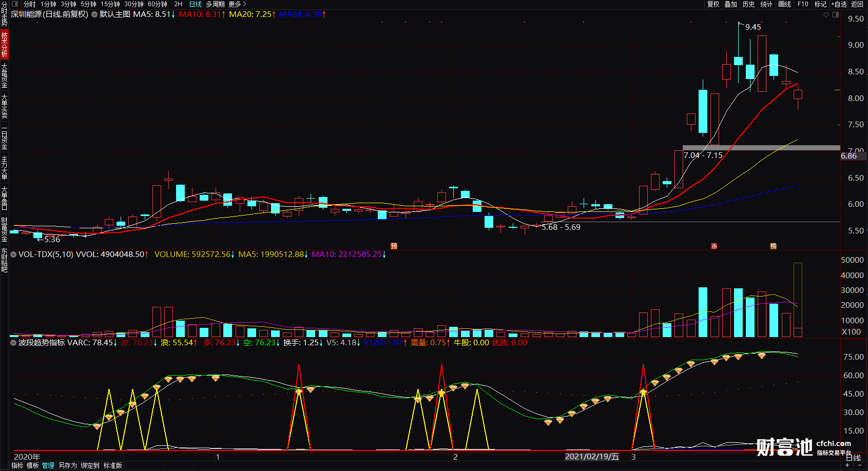Select the 5分钟 period
The height and width of the screenshot is (471, 868).
pyautogui.click(x=88, y=4)
